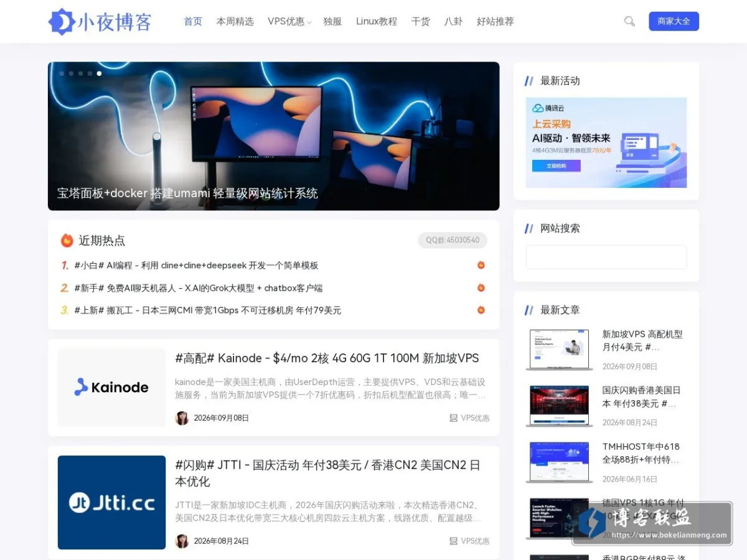Open the sidebar article 新加坡VPS 高配机型 月付4美元
This screenshot has width=747, height=560.
point(642,340)
